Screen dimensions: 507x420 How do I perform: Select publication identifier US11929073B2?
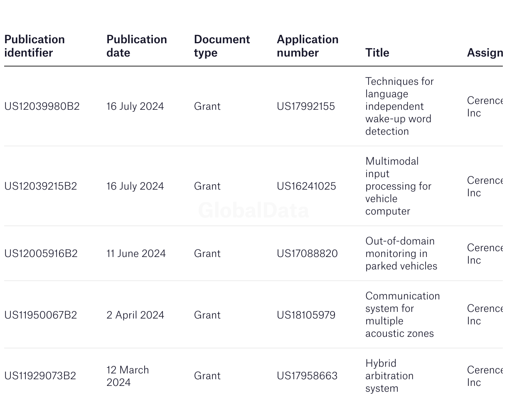(x=40, y=376)
